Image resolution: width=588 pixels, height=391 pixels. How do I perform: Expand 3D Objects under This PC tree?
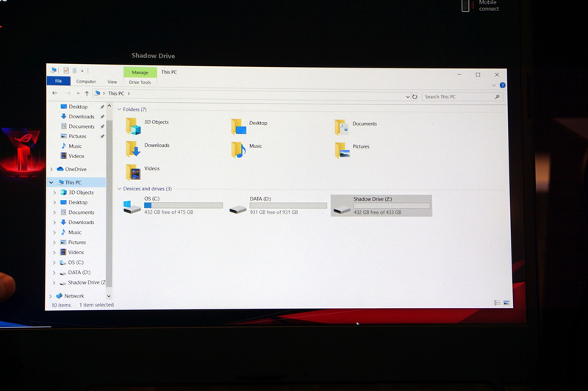click(x=54, y=193)
